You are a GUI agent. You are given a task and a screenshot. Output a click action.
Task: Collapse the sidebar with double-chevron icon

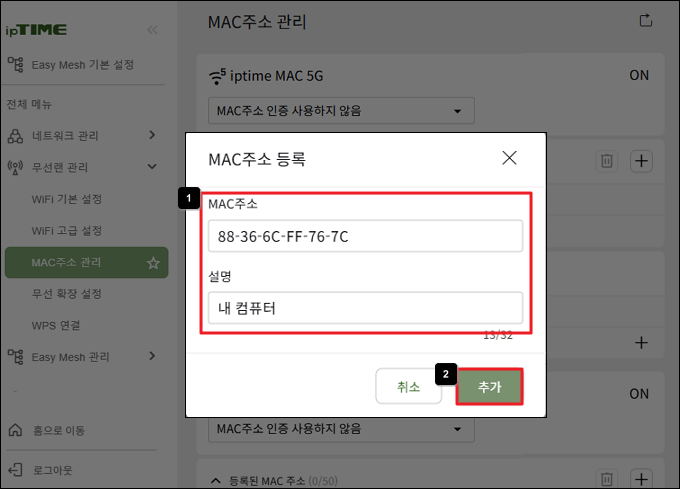152,30
